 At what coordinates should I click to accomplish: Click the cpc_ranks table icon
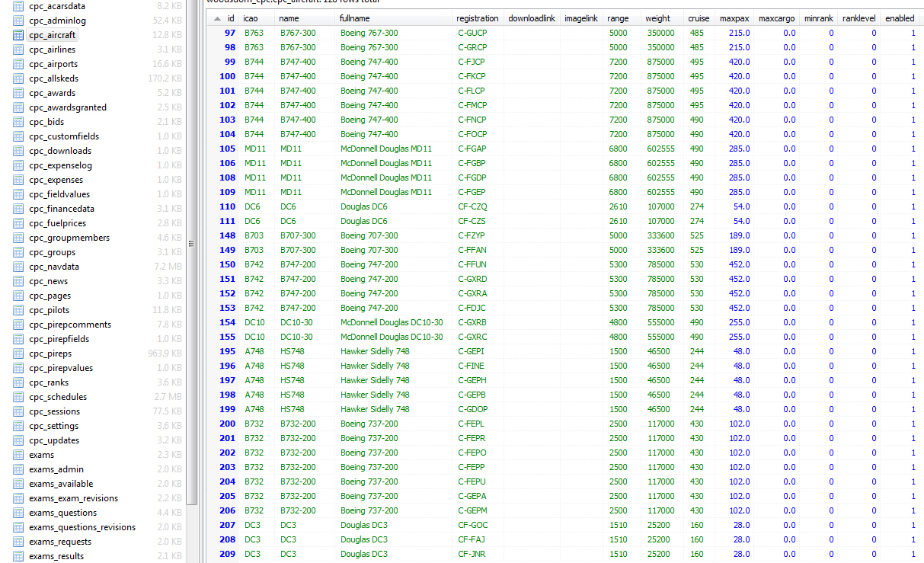pos(19,382)
